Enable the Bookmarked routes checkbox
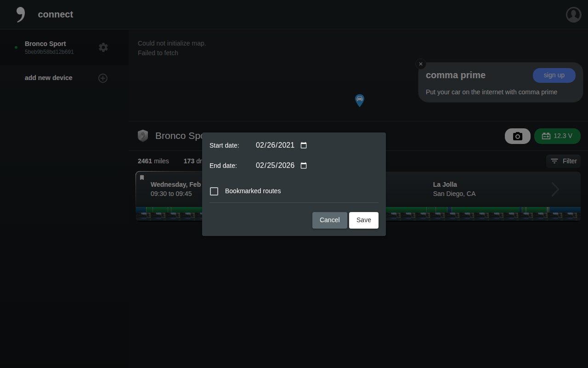 (214, 191)
